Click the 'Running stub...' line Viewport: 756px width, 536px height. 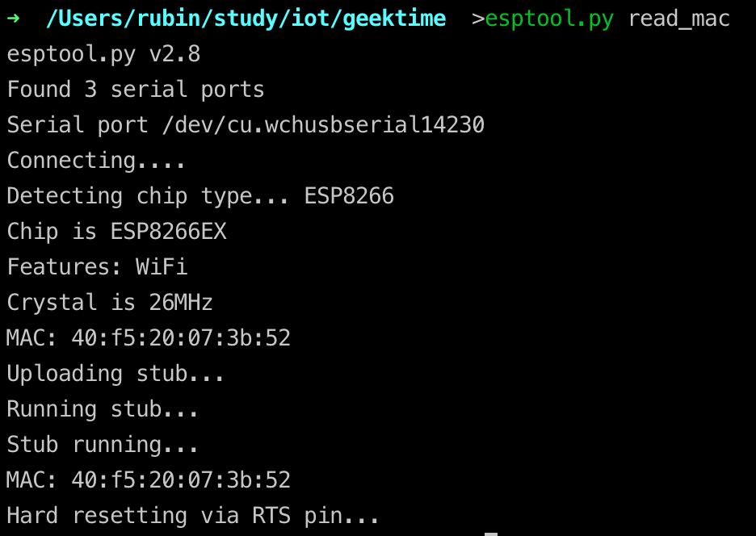pyautogui.click(x=103, y=409)
